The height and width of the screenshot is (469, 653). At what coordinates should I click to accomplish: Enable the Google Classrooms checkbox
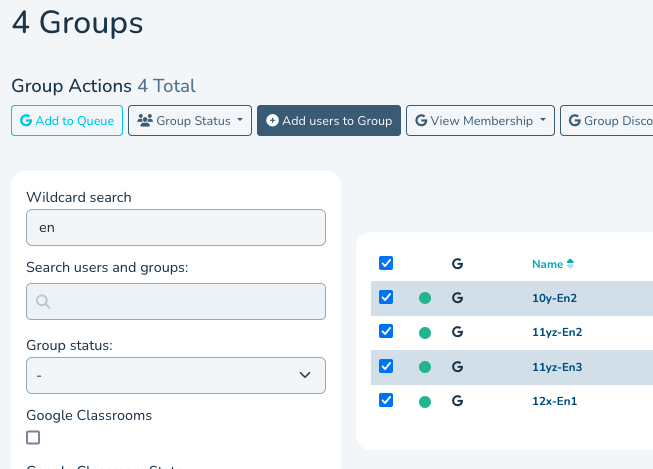[x=33, y=437]
